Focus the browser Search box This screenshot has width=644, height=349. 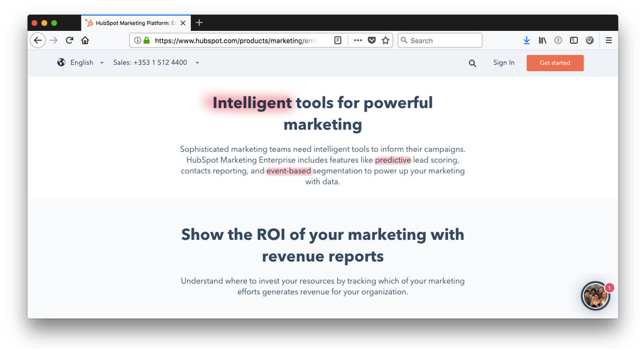coord(440,40)
